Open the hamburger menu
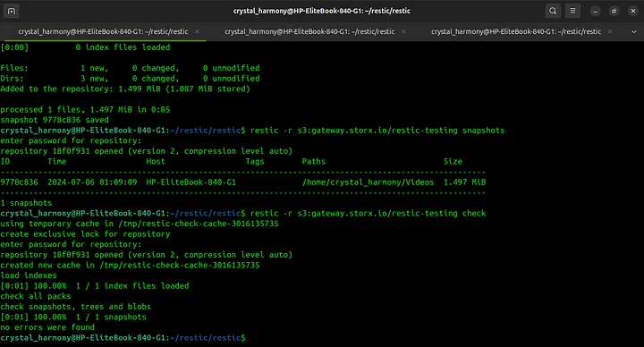Image resolution: width=644 pixels, height=347 pixels. (572, 11)
